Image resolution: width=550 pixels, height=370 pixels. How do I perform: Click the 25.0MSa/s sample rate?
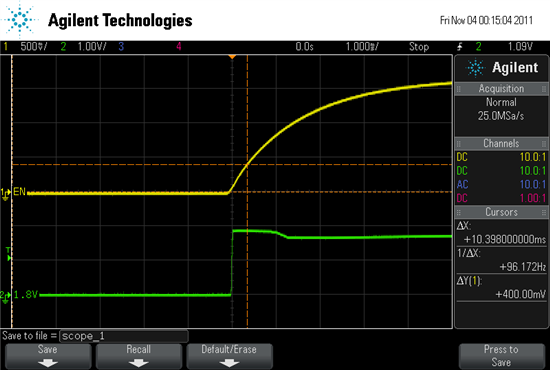(501, 116)
